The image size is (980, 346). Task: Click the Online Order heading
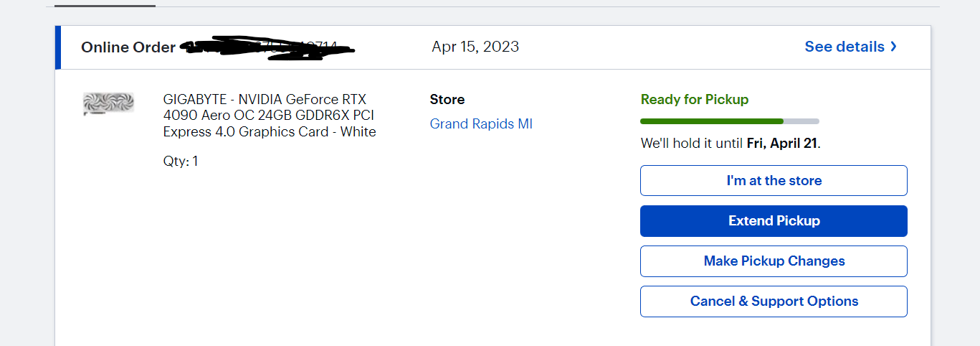pos(128,47)
